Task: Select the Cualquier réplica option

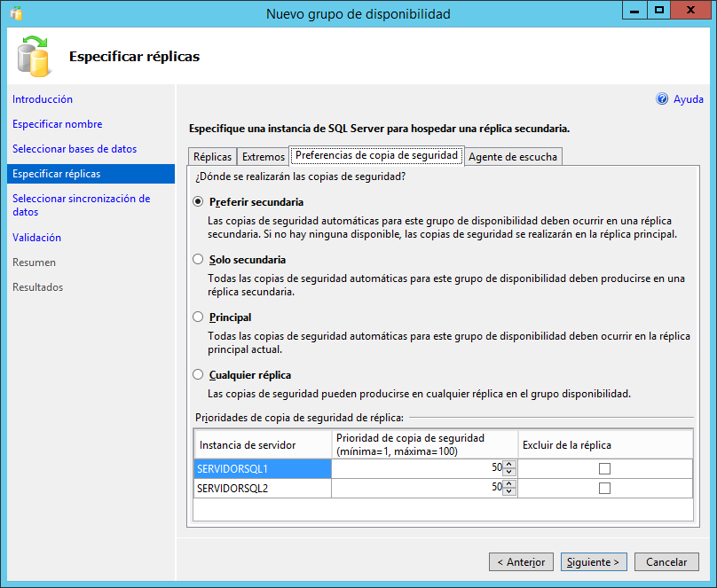Action: (197, 373)
